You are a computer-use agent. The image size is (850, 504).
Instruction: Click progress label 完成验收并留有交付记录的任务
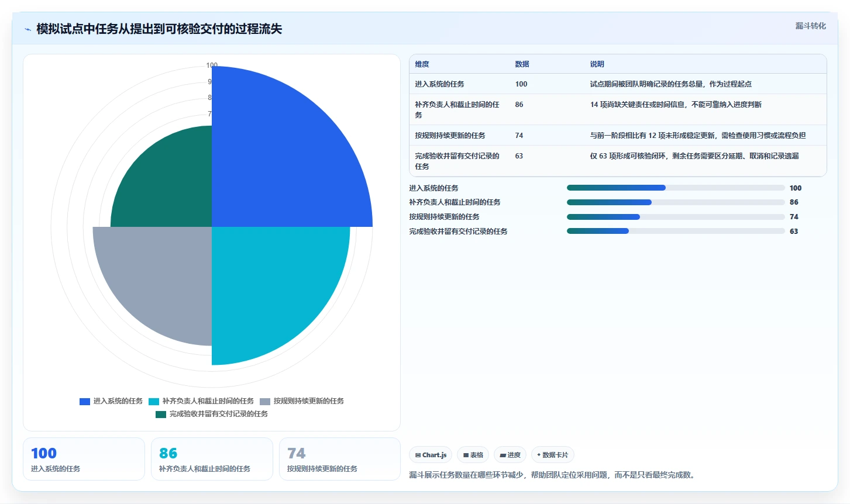[x=458, y=232]
